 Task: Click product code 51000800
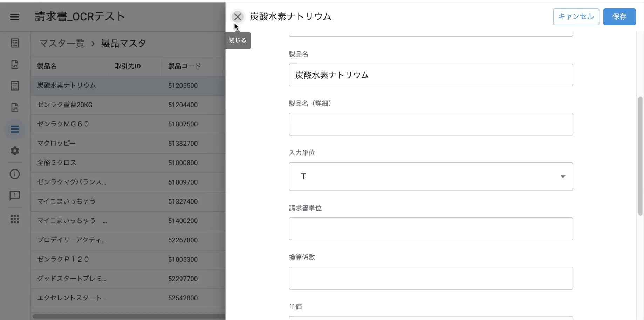point(183,163)
